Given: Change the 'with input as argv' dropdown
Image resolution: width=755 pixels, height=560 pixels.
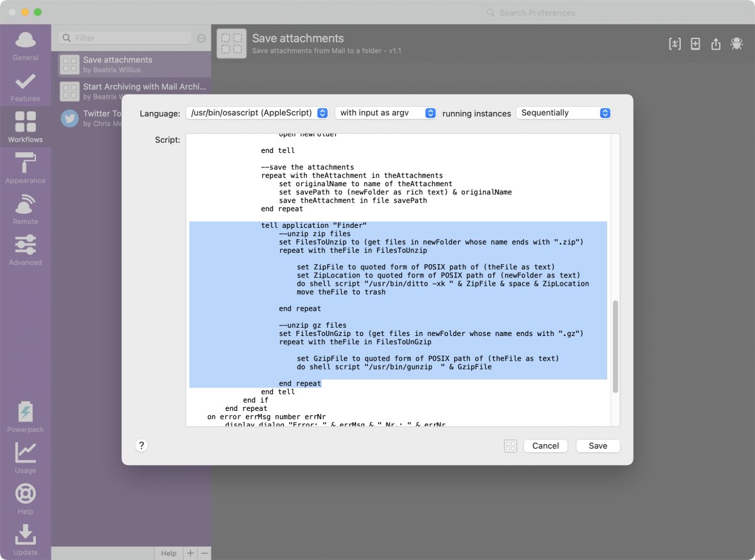Looking at the screenshot, I should tap(384, 113).
